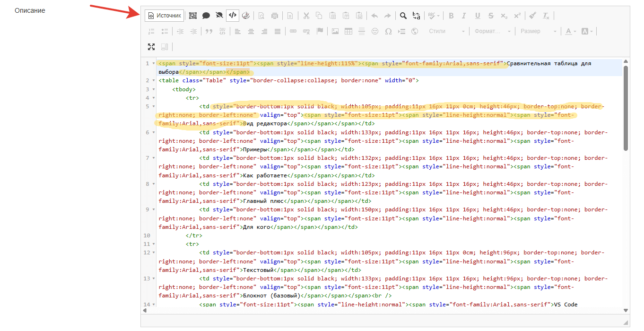The image size is (644, 331).
Task: Toggle the highlighted </> code tag button
Action: pos(232,16)
